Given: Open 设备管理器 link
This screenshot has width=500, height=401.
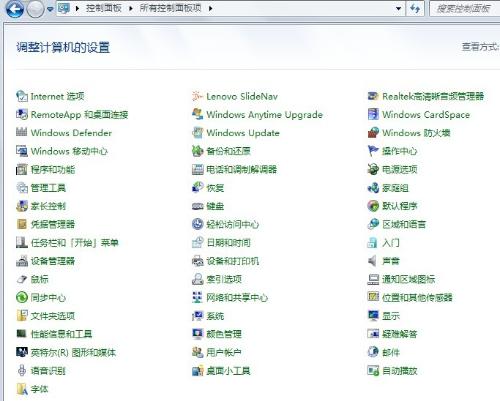Looking at the screenshot, I should tap(53, 261).
